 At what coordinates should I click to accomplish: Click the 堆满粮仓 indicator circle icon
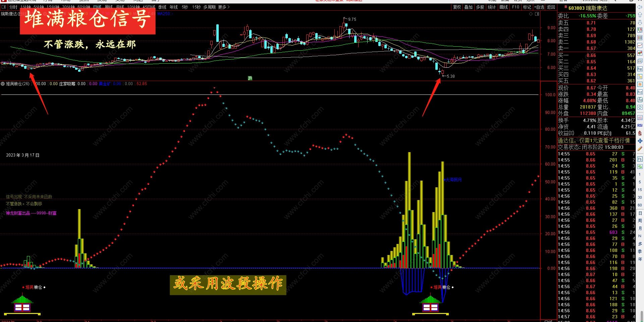(3, 84)
